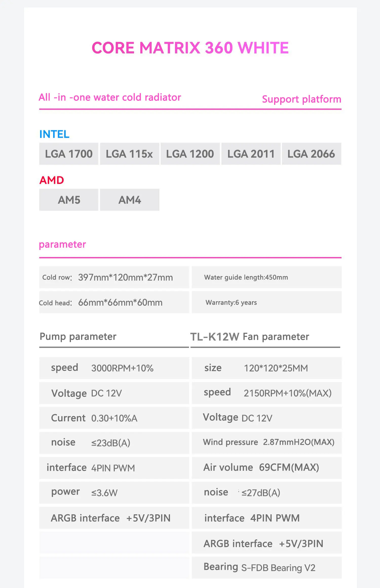Click the AMD heading
380x588 pixels.
(x=52, y=180)
